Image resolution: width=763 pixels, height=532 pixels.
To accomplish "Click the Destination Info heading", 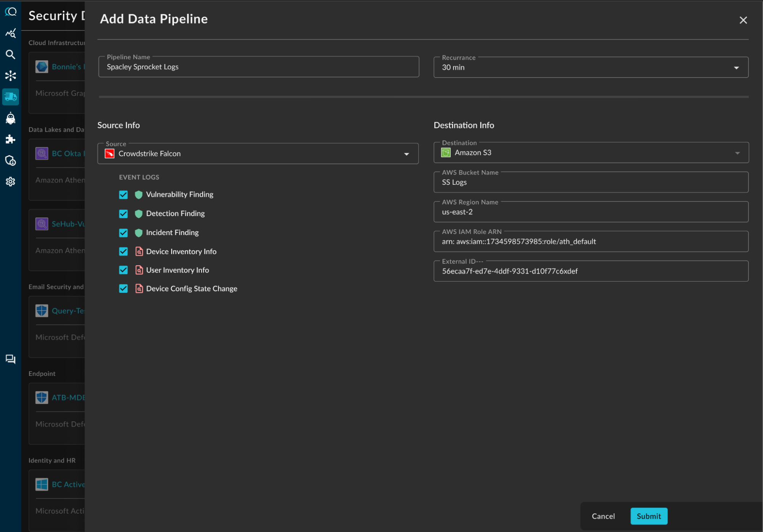I will (x=464, y=125).
